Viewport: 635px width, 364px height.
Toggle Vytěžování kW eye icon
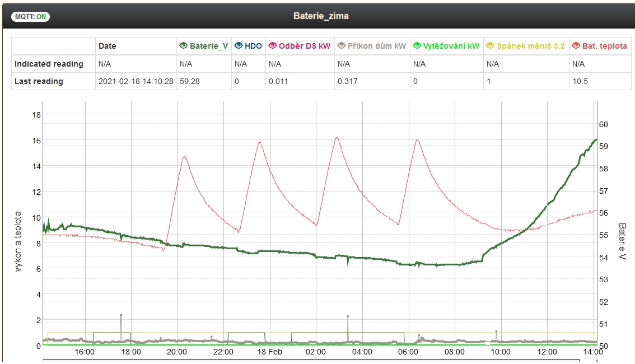pyautogui.click(x=417, y=46)
